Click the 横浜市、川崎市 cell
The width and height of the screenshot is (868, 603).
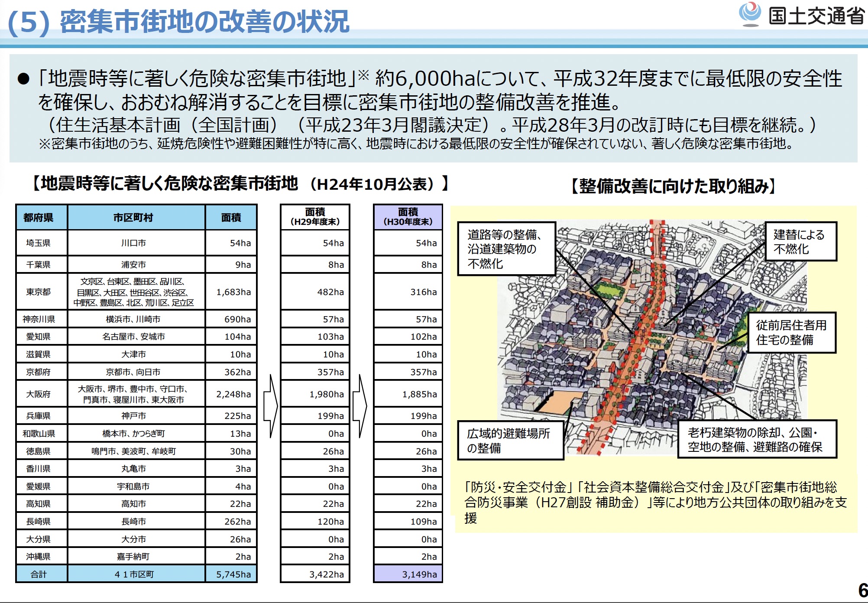pyautogui.click(x=136, y=319)
